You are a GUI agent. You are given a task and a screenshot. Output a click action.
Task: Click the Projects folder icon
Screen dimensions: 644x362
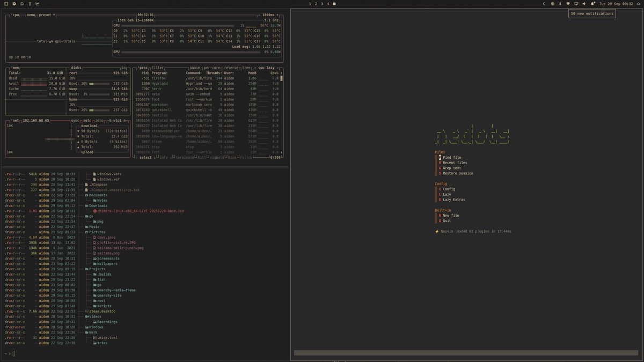point(86,269)
